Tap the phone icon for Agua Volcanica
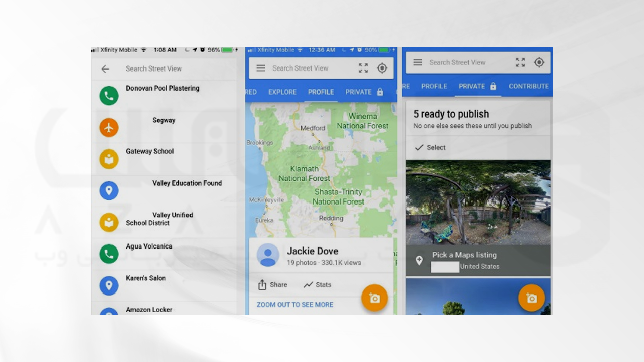This screenshot has width=644, height=362. pyautogui.click(x=109, y=253)
